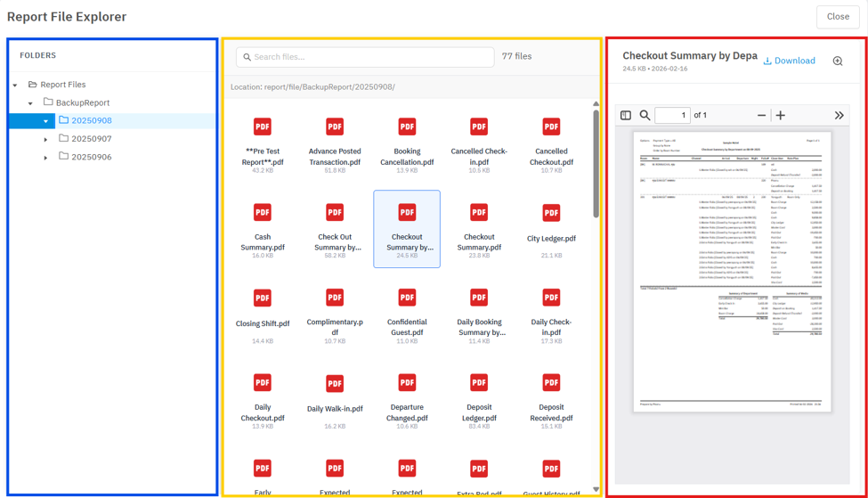Open Daily Check-in.pdf
This screenshot has width=868, height=498.
551,314
